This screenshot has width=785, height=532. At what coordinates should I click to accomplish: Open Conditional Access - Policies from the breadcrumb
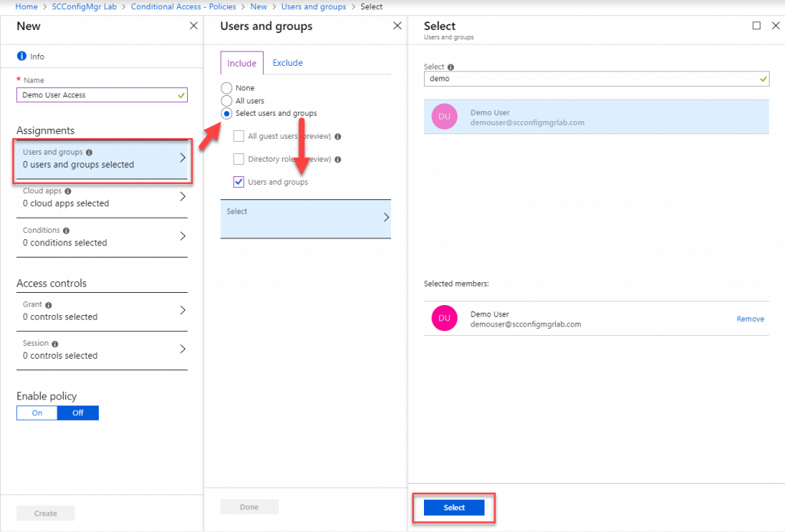[x=183, y=6]
